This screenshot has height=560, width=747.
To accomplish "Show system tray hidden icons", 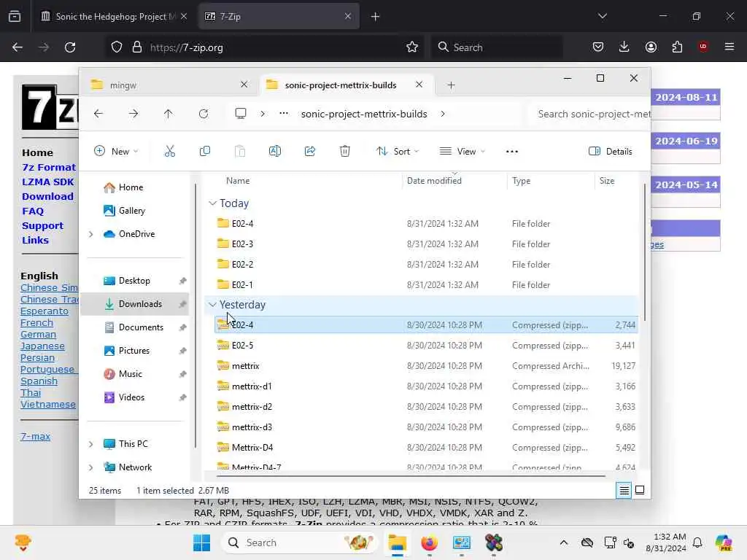I will pyautogui.click(x=564, y=542).
